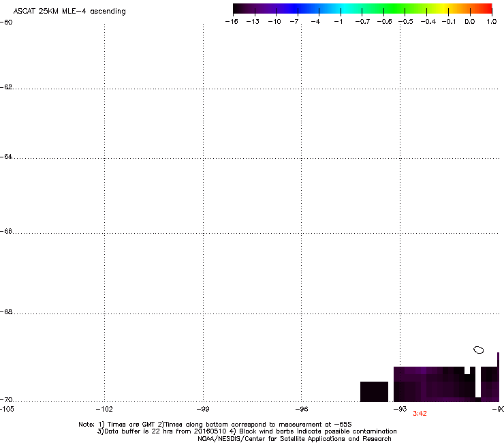Click the longitude label -105
The height and width of the screenshot is (443, 504).
pos(7,409)
